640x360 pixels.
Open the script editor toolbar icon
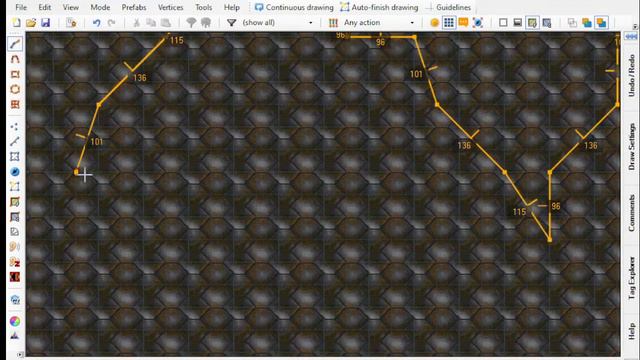(x=71, y=23)
